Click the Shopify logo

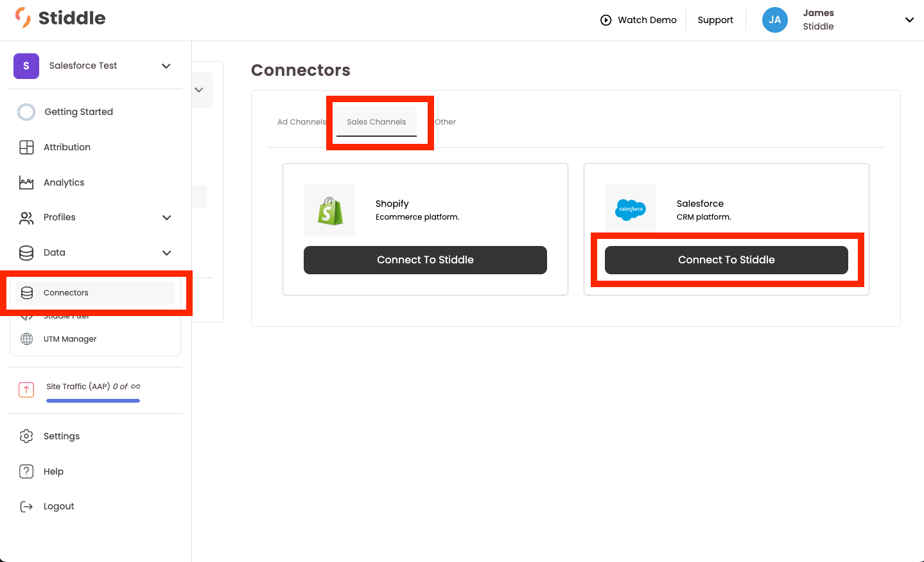click(329, 210)
